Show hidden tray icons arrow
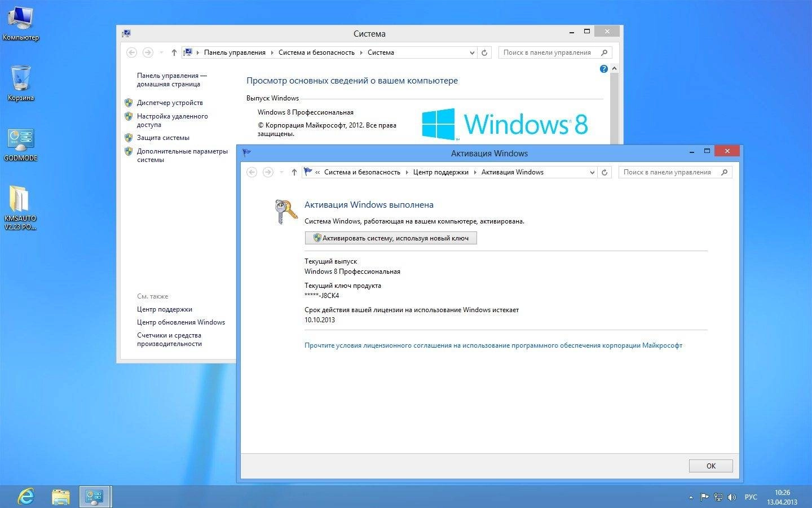Image resolution: width=812 pixels, height=508 pixels. (x=691, y=497)
